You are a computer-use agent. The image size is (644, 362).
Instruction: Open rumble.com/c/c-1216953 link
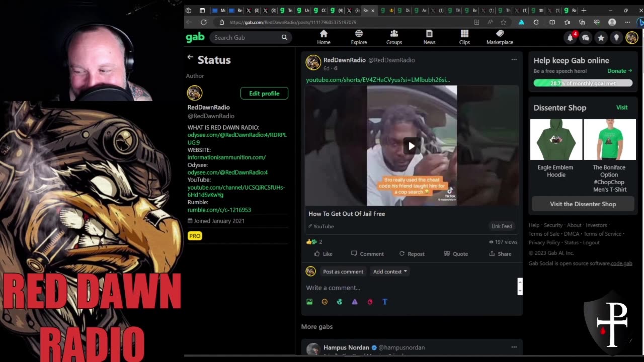pyautogui.click(x=219, y=210)
